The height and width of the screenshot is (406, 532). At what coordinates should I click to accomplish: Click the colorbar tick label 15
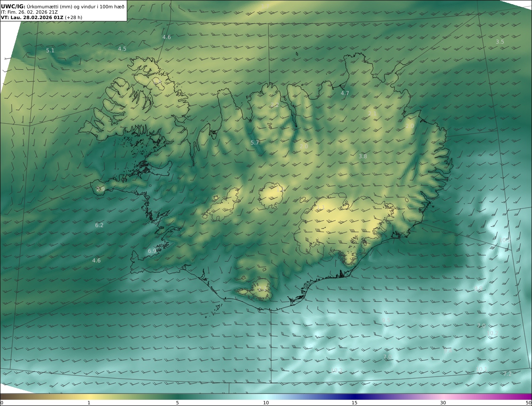point(355,403)
